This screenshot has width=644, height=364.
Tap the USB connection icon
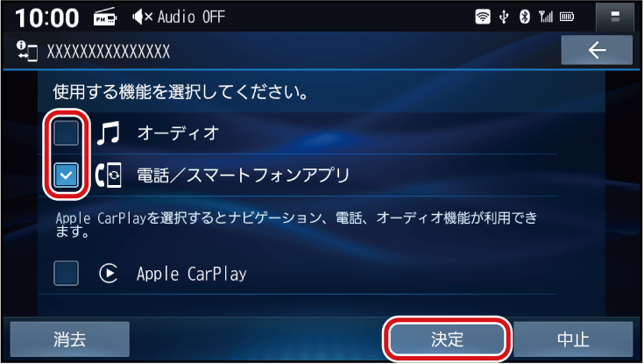click(x=504, y=17)
